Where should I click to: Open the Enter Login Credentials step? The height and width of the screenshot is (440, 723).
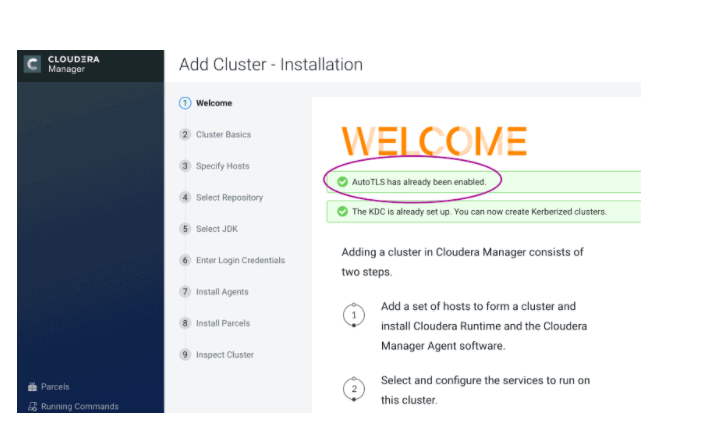(x=240, y=260)
